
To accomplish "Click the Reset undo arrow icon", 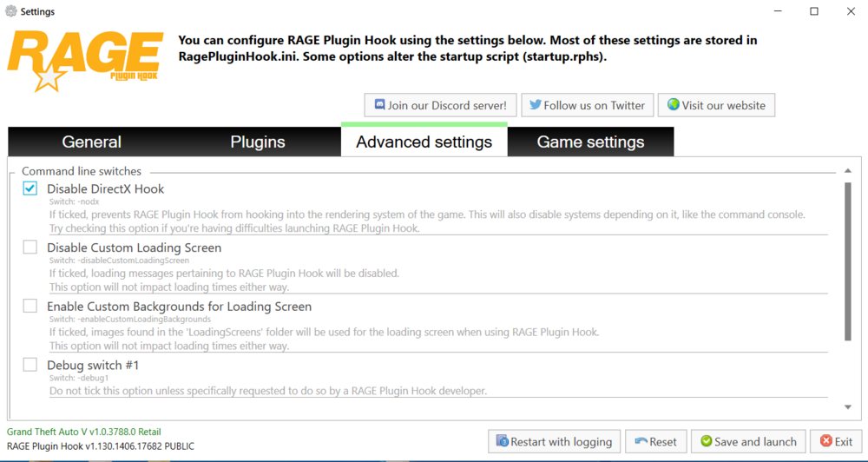I will point(641,441).
